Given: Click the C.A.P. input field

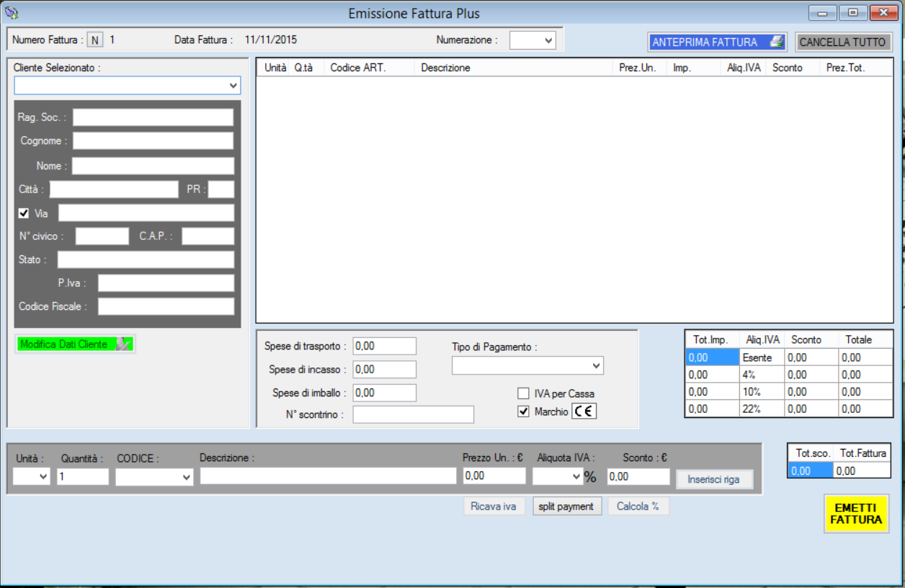Looking at the screenshot, I should click(208, 236).
